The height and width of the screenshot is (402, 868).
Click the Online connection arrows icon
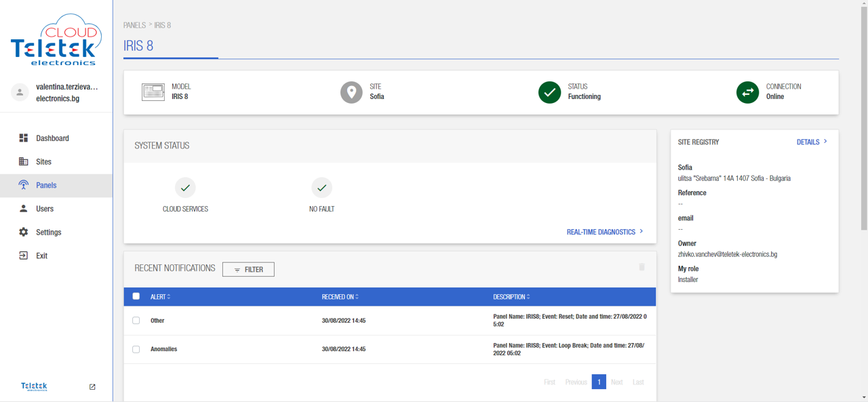747,92
